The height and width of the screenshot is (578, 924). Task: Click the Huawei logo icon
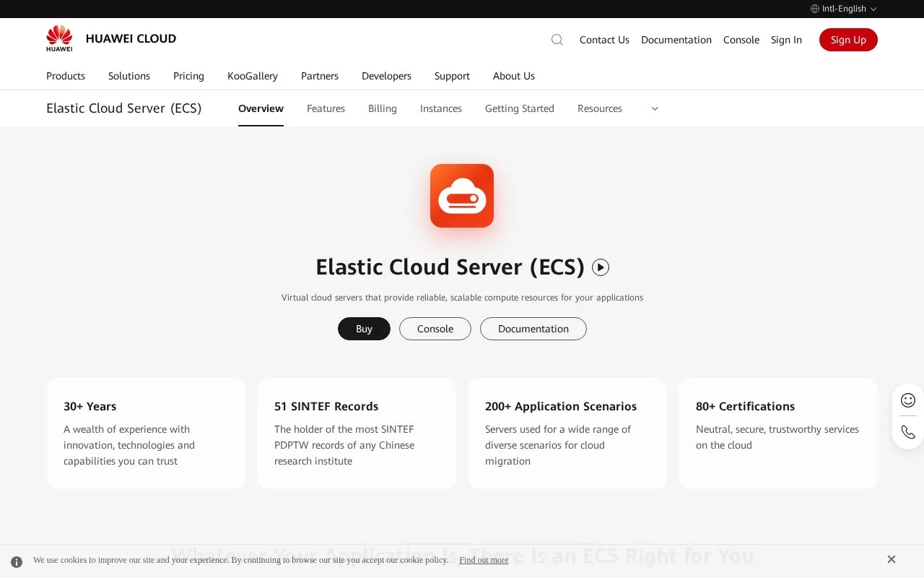tap(59, 39)
